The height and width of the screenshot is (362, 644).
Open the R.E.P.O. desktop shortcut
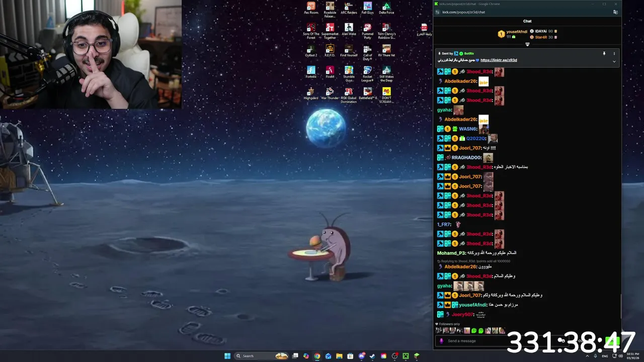point(330,51)
